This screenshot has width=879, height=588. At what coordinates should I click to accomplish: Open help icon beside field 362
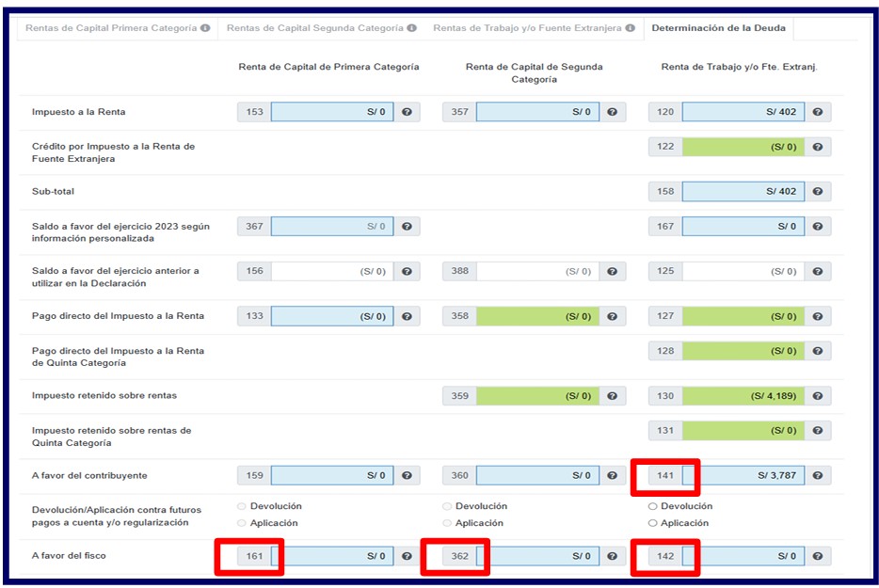612,556
